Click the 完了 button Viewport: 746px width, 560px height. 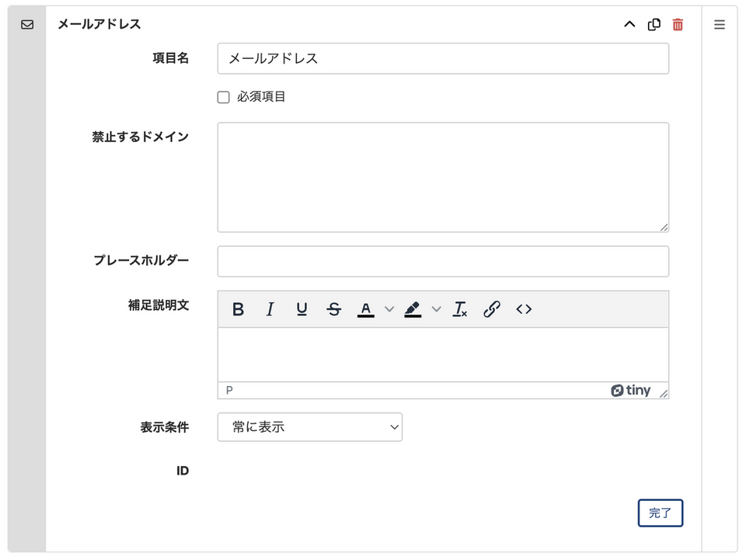coord(660,513)
